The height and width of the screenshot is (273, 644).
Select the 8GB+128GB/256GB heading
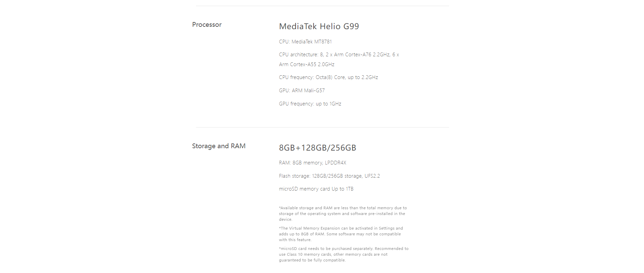(x=318, y=148)
